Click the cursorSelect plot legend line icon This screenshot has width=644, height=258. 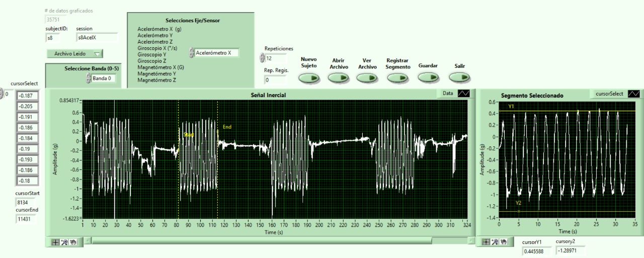coord(634,94)
